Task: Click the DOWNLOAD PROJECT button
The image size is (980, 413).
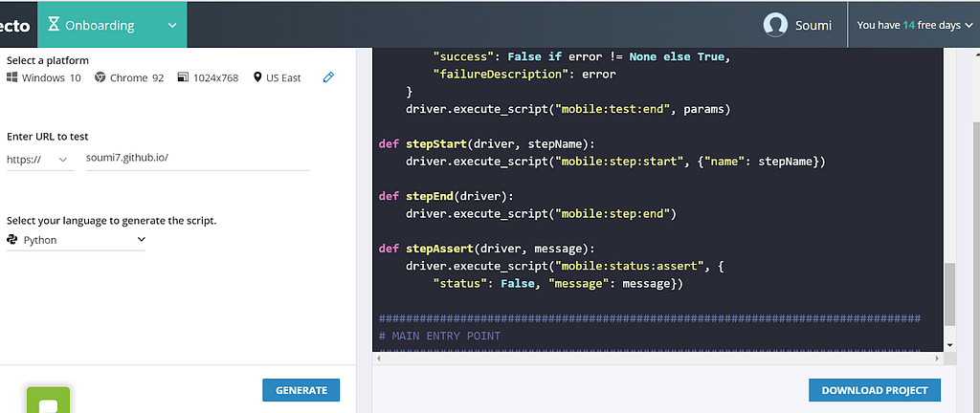Action: 875,390
